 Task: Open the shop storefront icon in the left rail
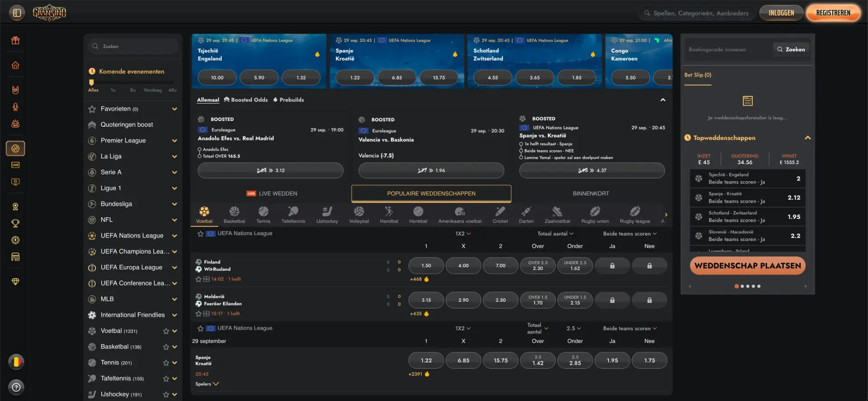click(x=15, y=257)
